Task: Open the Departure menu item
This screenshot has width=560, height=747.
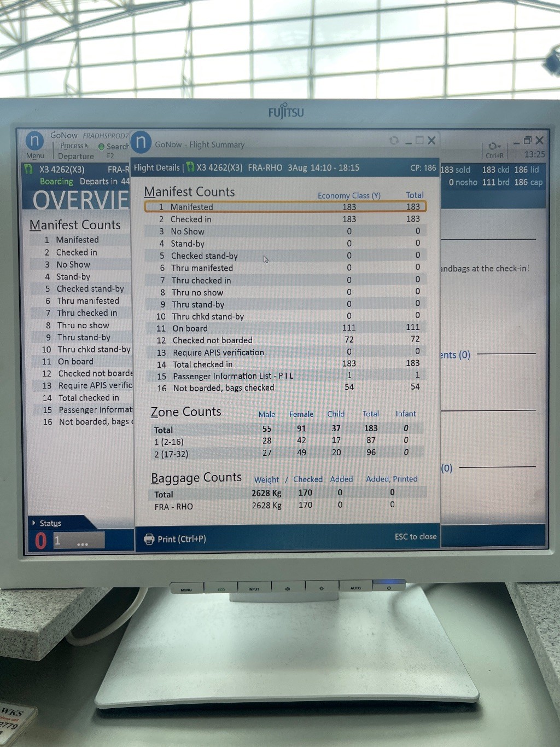Action: [x=76, y=156]
